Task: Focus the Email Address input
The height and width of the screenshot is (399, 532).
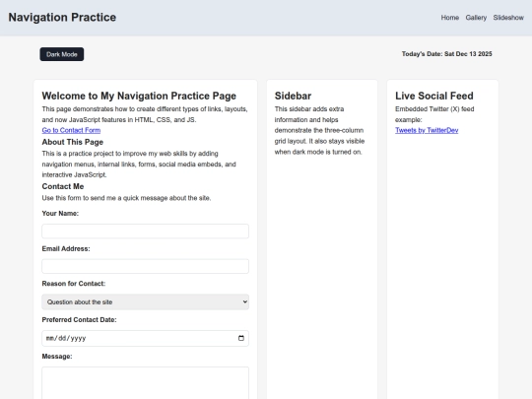Action: (x=145, y=266)
